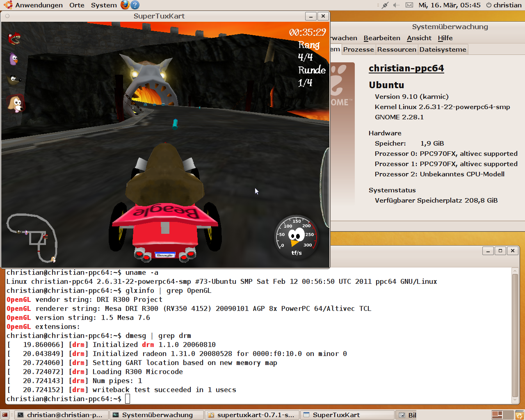Minimize the SuperTuxKart window
Image resolution: width=525 pixels, height=420 pixels.
pos(311,16)
